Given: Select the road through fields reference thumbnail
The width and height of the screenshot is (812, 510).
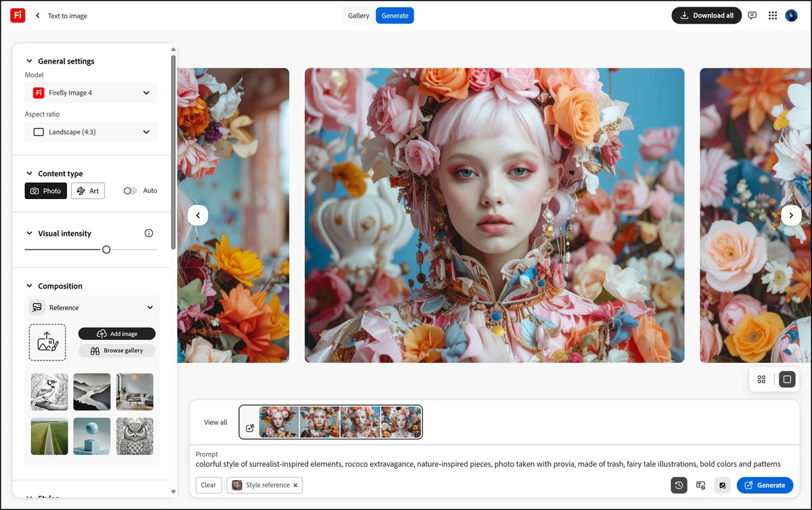Looking at the screenshot, I should click(x=49, y=436).
